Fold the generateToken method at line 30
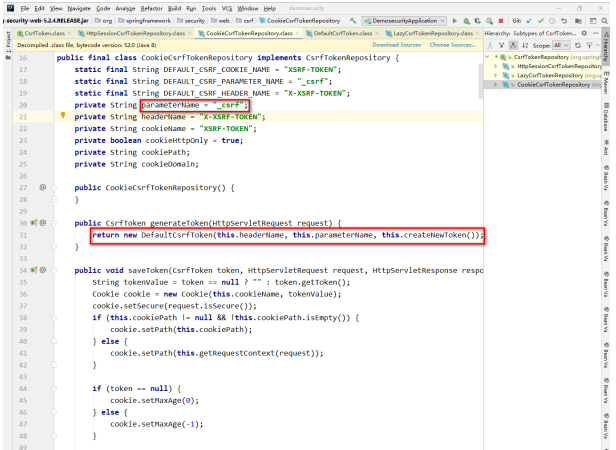 (54, 223)
